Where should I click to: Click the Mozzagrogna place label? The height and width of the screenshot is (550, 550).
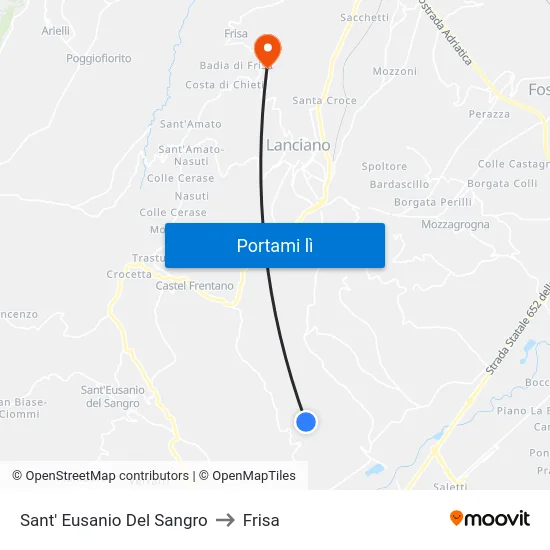tap(455, 224)
